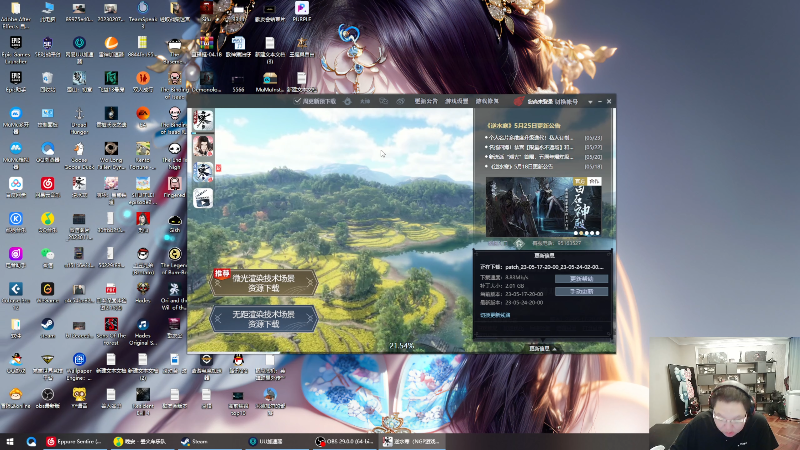Open the 5月18日 update announcement dated 05/18

click(543, 166)
